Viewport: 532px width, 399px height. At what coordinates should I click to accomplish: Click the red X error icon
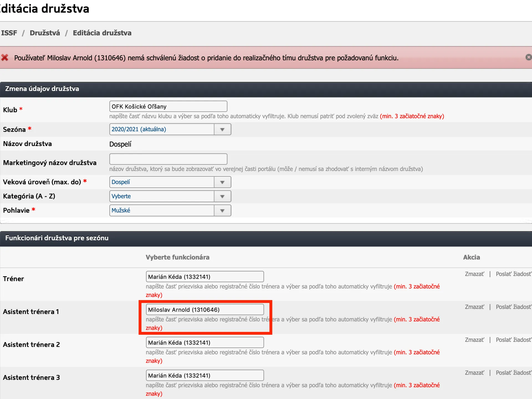pos(5,58)
